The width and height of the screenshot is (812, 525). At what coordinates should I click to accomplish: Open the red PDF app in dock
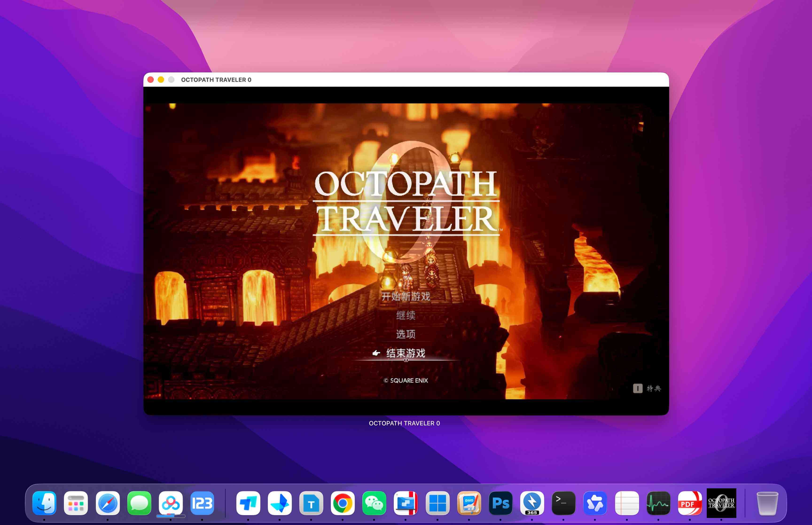[x=690, y=503]
